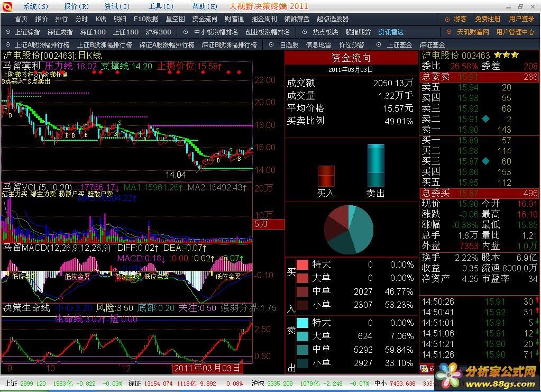Open 排行 ranking in toolbar

coord(61,20)
